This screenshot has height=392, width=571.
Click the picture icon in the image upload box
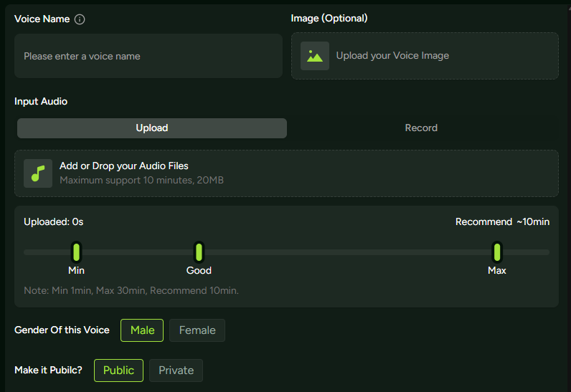coord(315,56)
